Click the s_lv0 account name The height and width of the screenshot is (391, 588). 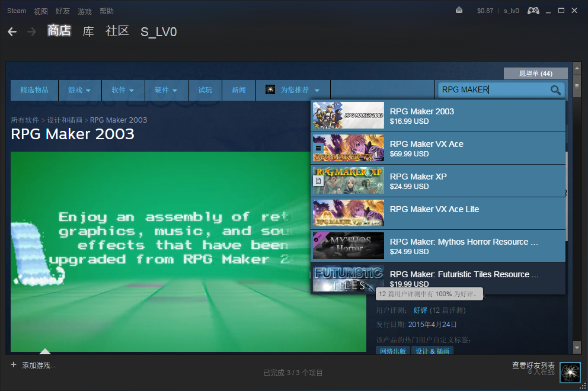(x=511, y=11)
